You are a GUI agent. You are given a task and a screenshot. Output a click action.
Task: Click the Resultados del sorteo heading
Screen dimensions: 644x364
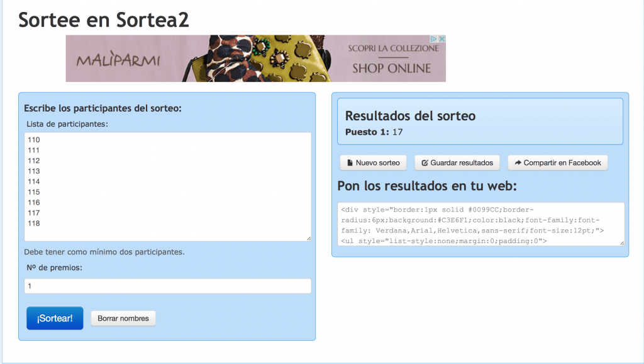[410, 116]
